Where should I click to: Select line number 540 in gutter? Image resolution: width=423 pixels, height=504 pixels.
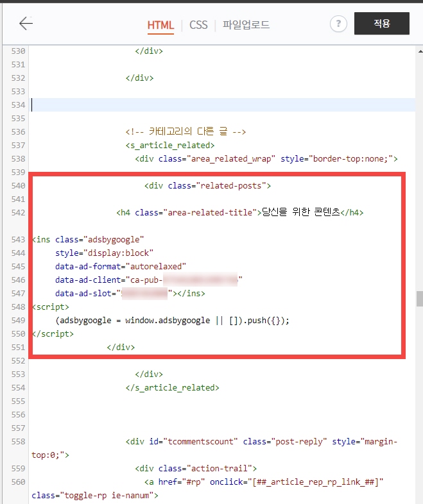[x=18, y=186]
